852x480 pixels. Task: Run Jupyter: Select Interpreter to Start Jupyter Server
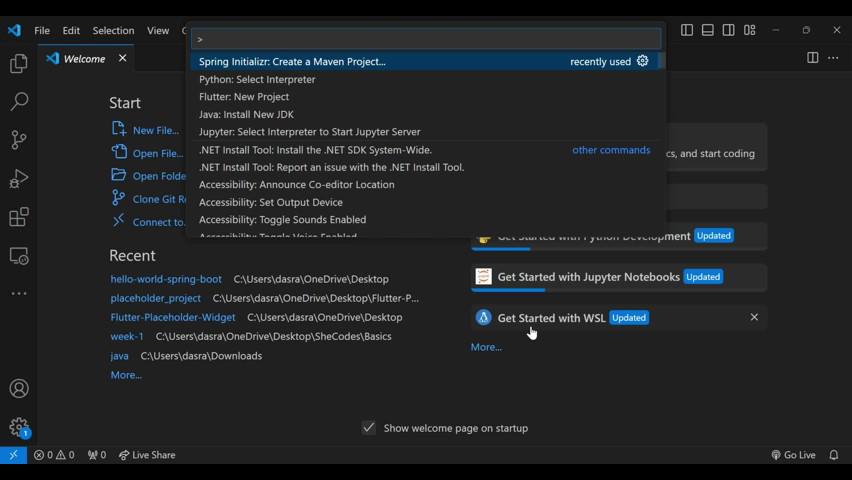pos(424,132)
